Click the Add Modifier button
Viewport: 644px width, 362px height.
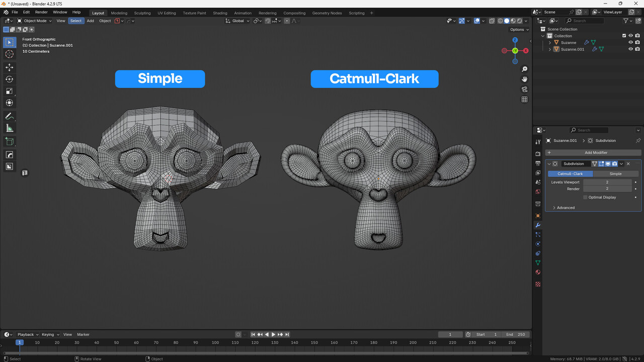click(593, 152)
